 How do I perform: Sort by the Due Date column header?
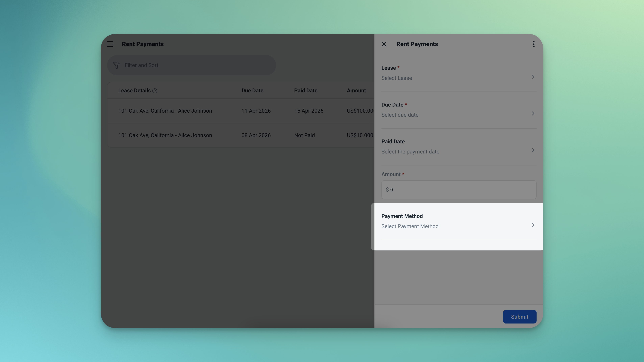click(x=252, y=90)
